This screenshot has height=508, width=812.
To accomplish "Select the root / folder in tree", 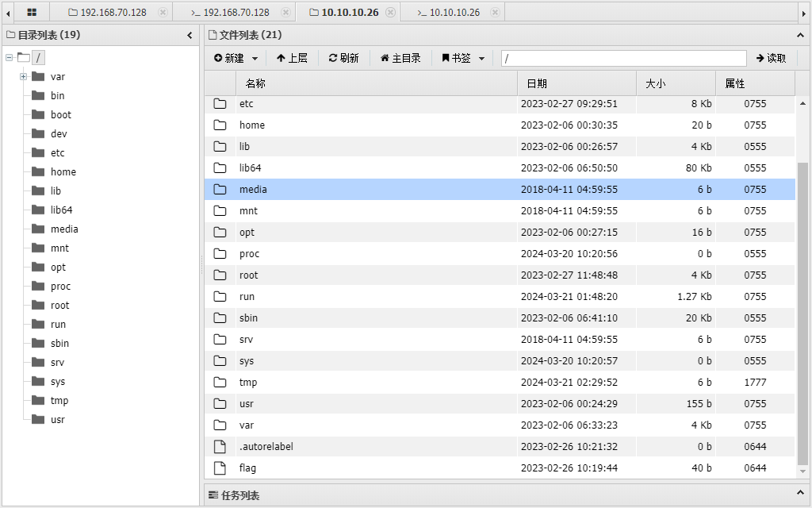I will 38,57.
